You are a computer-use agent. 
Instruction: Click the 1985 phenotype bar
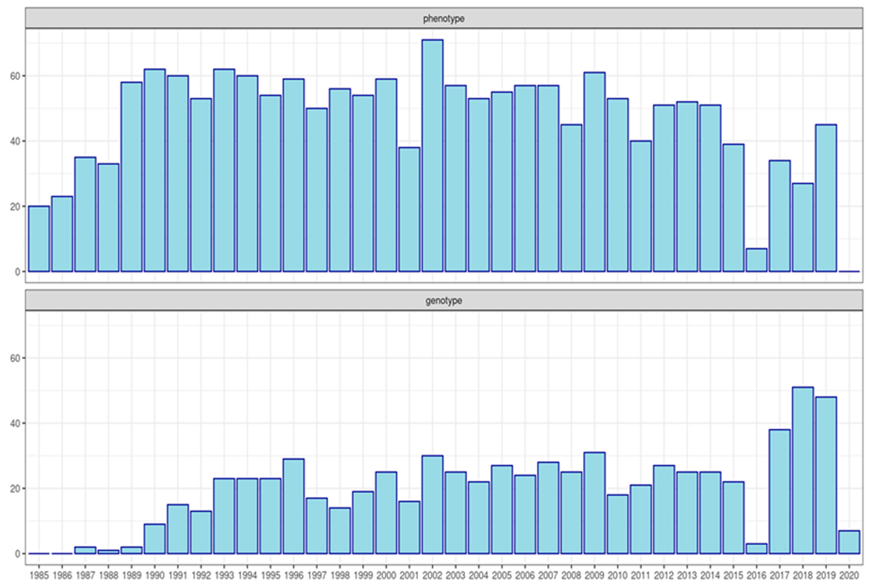tap(39, 239)
